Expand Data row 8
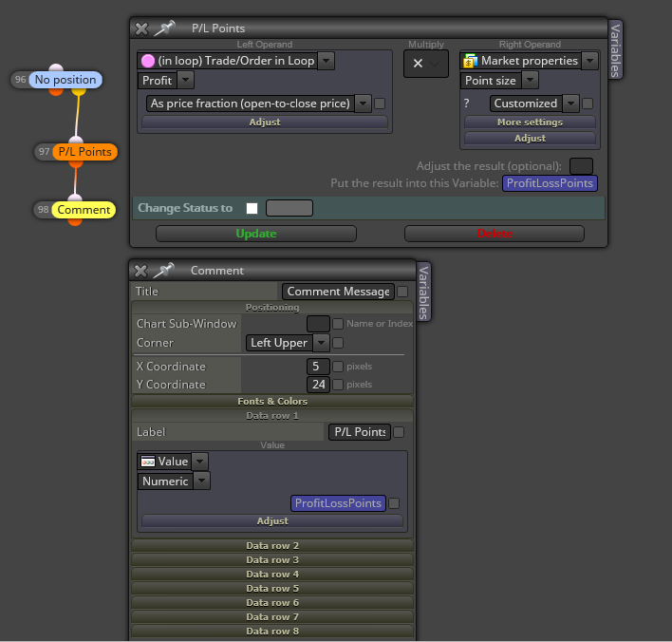This screenshot has height=642, width=672. [272, 631]
